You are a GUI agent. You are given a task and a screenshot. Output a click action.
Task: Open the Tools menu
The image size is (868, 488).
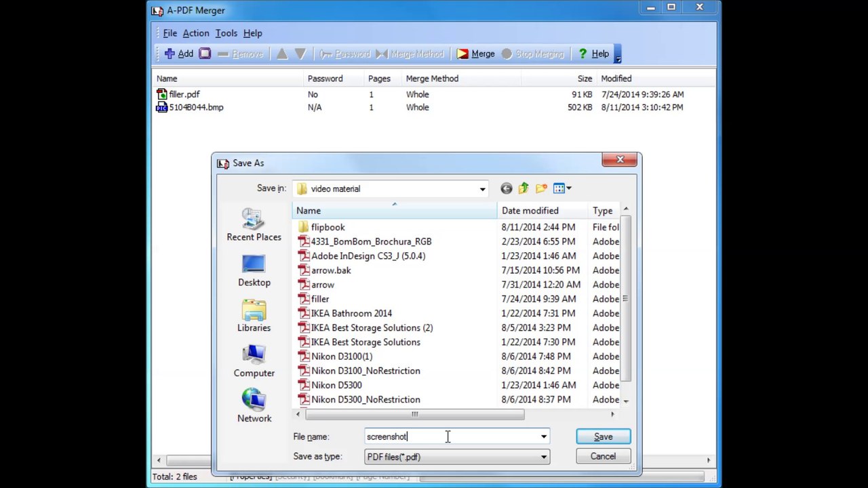[226, 33]
